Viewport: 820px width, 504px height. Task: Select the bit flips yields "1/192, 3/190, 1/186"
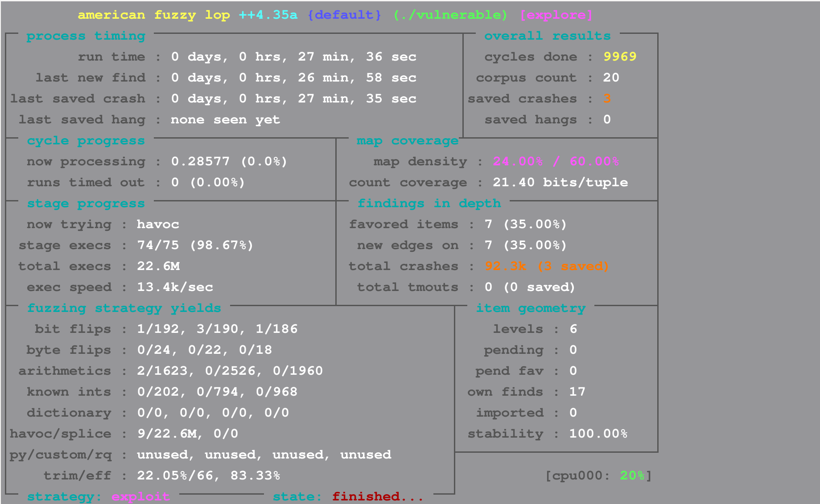click(217, 329)
